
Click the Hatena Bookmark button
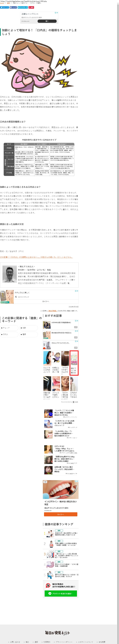22,8
